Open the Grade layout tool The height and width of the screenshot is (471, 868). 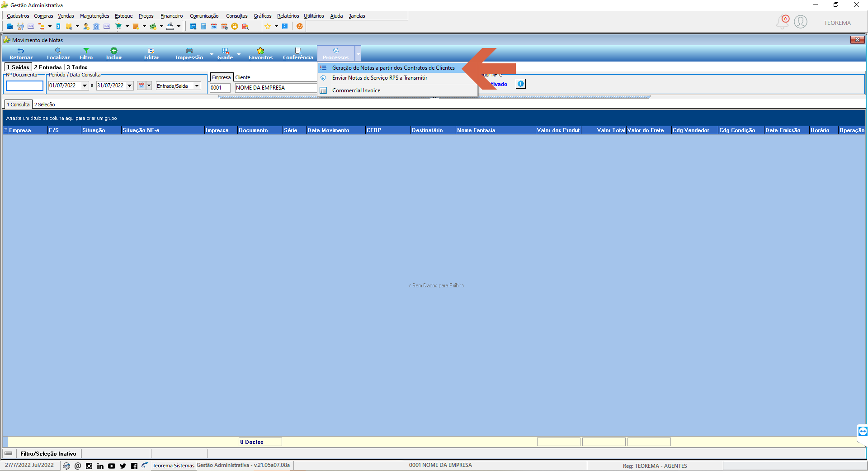pos(225,54)
